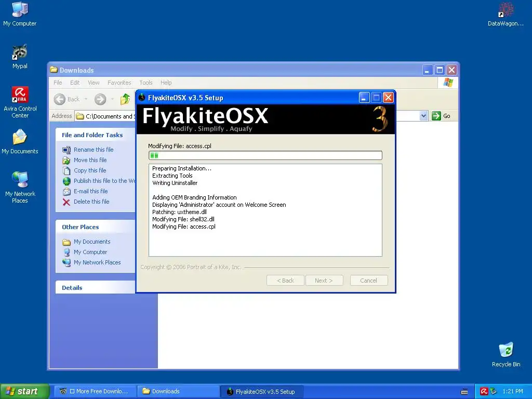532x399 pixels.
Task: Click the Cancel button in setup dialog
Action: point(369,281)
